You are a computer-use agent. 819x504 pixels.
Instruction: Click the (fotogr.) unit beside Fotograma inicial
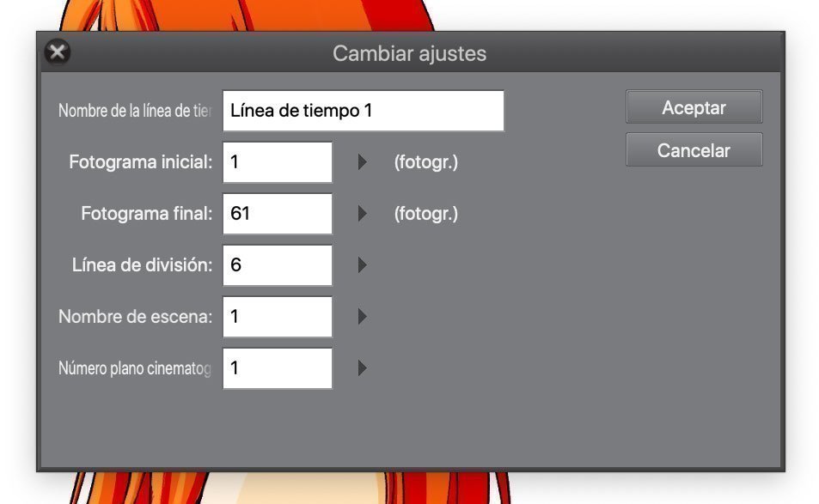(x=426, y=162)
